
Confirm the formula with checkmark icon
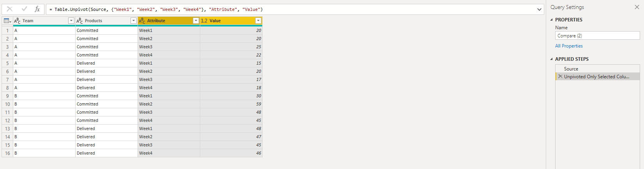tap(24, 9)
